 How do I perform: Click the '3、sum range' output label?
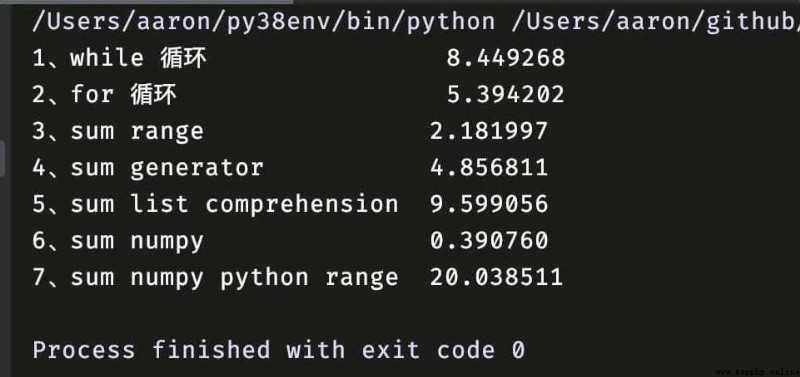pyautogui.click(x=118, y=132)
